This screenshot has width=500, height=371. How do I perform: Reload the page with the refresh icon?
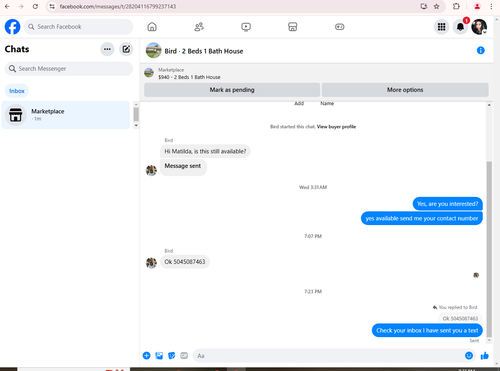click(x=35, y=6)
